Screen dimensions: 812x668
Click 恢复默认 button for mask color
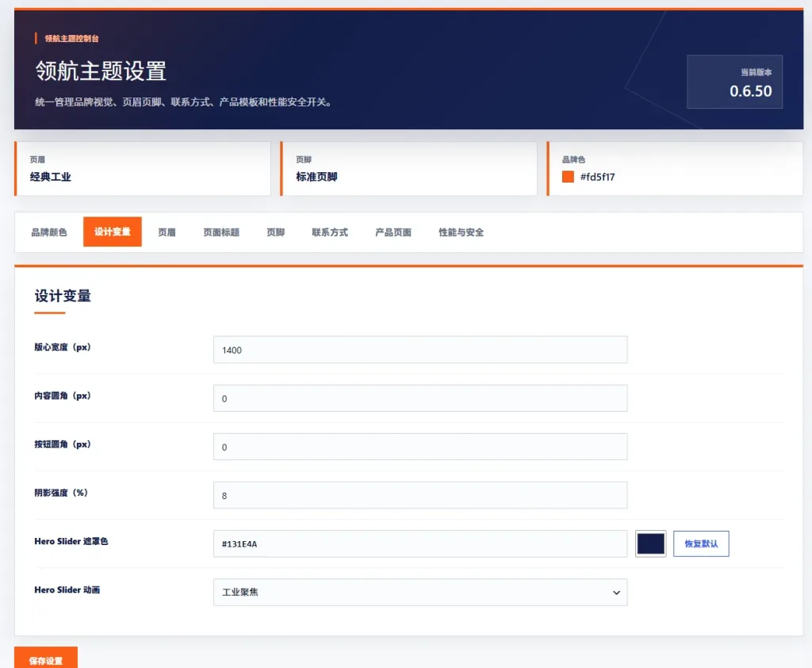click(x=701, y=543)
